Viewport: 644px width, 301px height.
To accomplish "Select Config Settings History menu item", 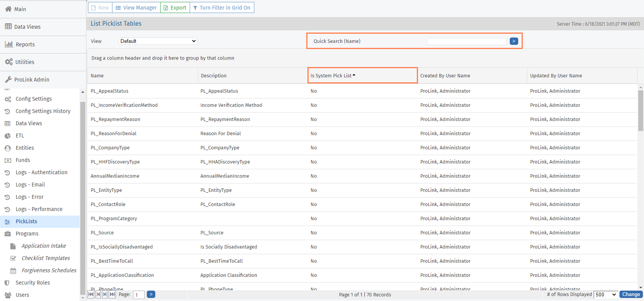I will tap(43, 111).
